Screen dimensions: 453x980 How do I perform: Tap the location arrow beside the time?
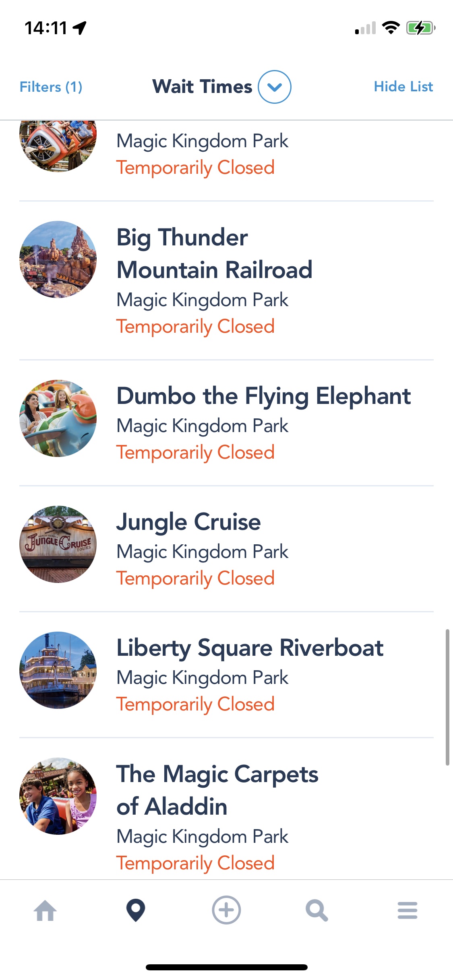pos(80,28)
